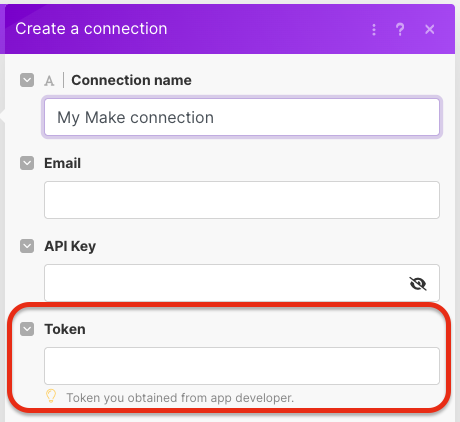Collapse the Connection name field chevron
Viewport: 460px width, 422px height.
[x=27, y=80]
